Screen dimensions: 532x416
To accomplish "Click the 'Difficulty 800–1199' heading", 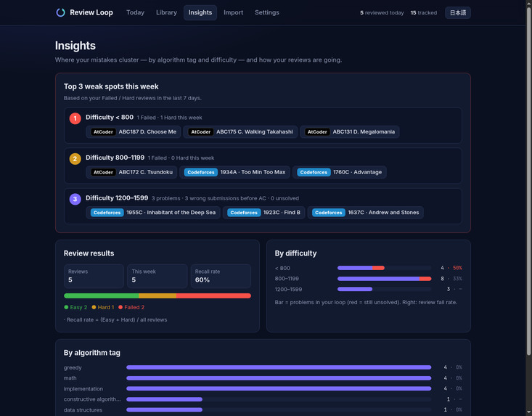I will pos(115,158).
